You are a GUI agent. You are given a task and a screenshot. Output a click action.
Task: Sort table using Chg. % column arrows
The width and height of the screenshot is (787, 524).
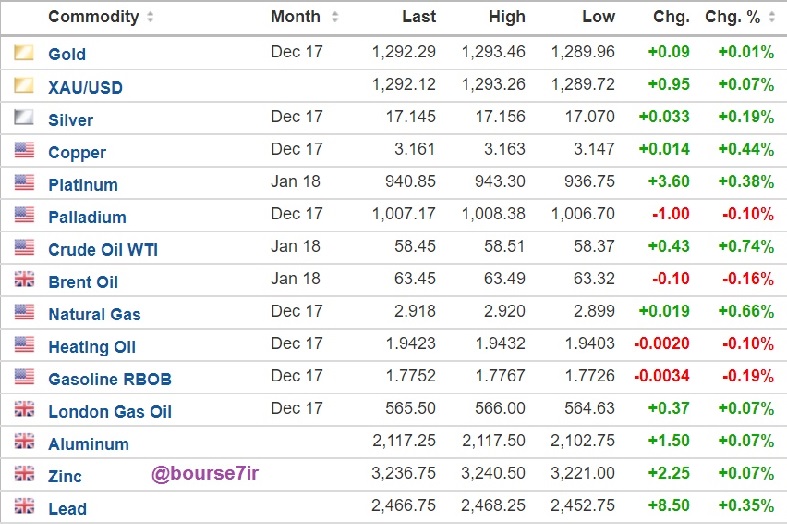pos(772,17)
